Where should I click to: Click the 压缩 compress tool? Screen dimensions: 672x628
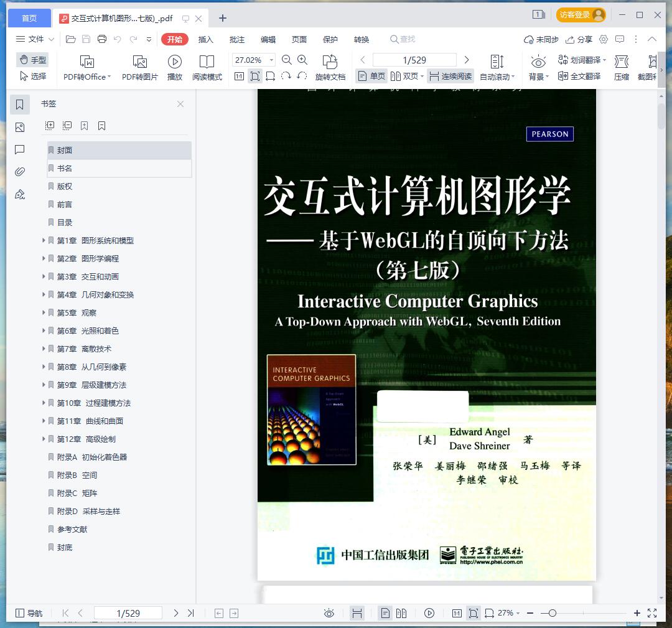pos(622,67)
